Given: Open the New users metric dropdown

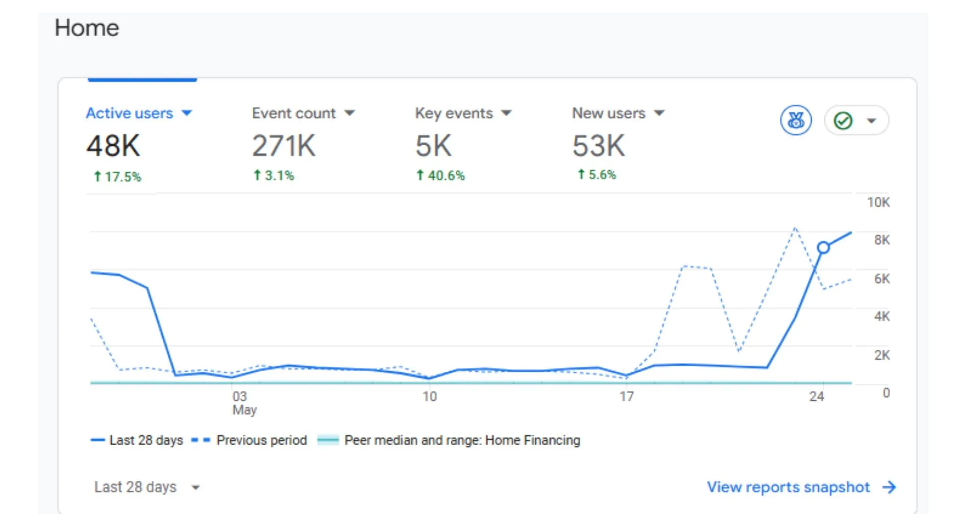Looking at the screenshot, I should point(618,113).
